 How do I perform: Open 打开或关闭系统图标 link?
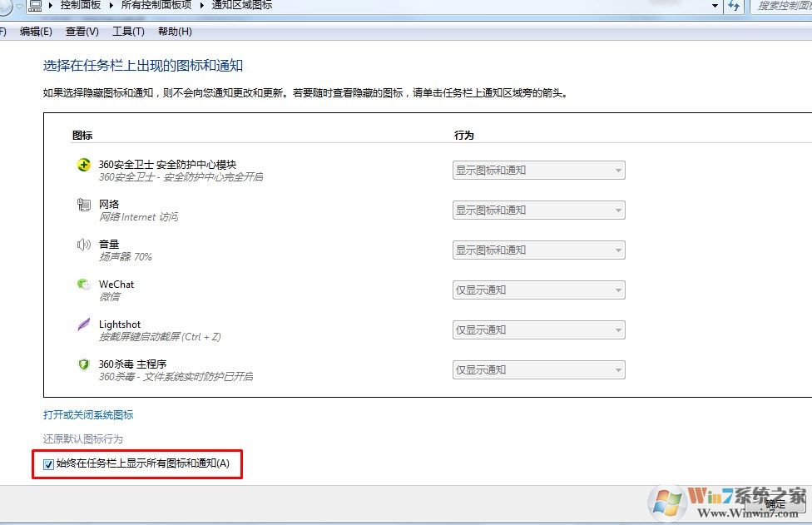tap(88, 414)
